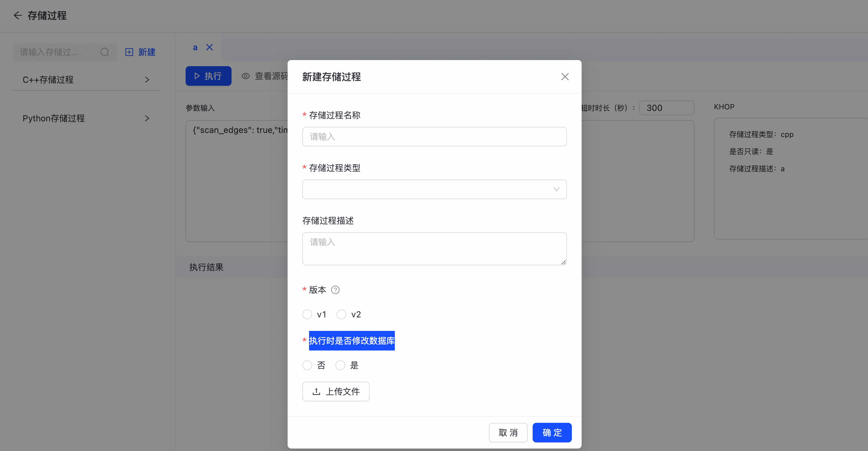Click the timeout field showing 300
Image resolution: width=868 pixels, height=451 pixels.
click(666, 108)
